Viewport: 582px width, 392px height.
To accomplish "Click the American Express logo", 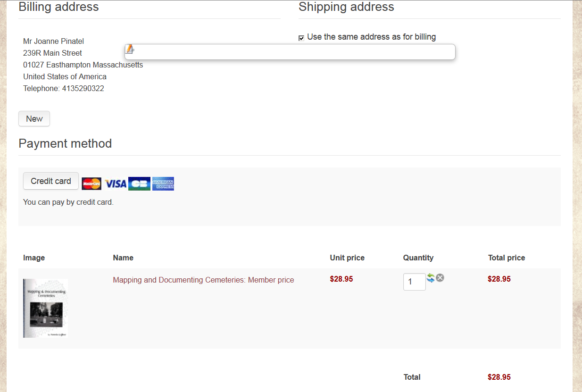I will pyautogui.click(x=163, y=183).
